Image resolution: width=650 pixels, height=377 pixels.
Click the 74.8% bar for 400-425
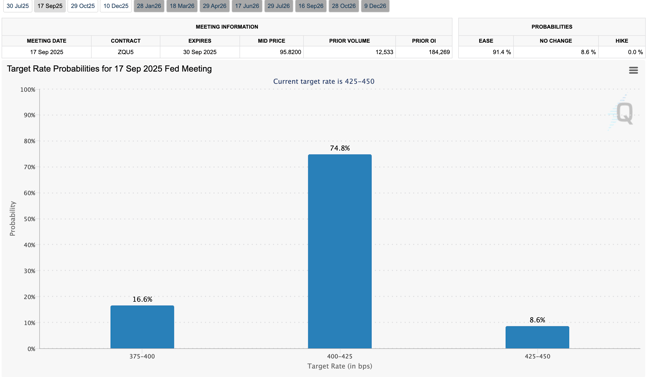[x=340, y=251]
